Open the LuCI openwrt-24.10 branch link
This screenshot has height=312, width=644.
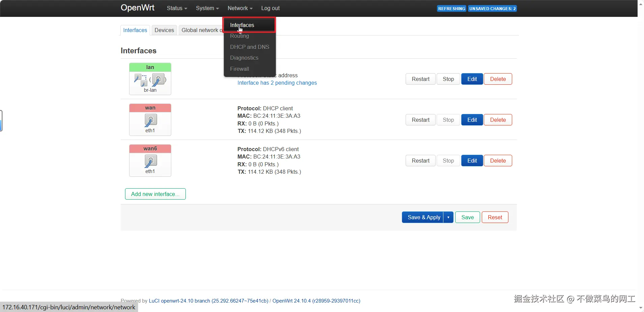point(208,301)
